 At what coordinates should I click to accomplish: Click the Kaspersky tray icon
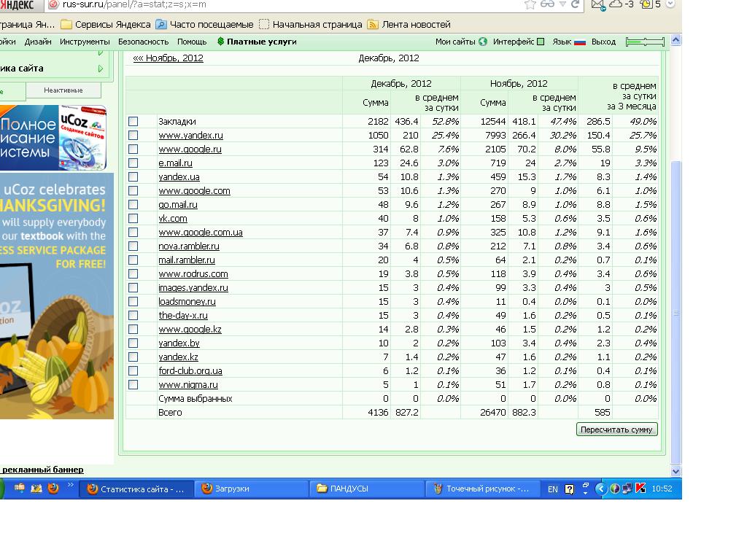point(640,489)
